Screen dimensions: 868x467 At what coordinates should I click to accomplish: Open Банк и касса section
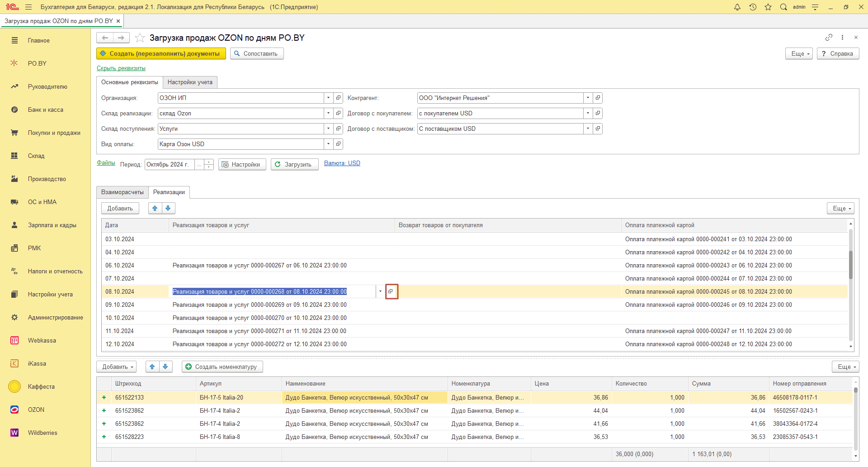tap(45, 110)
